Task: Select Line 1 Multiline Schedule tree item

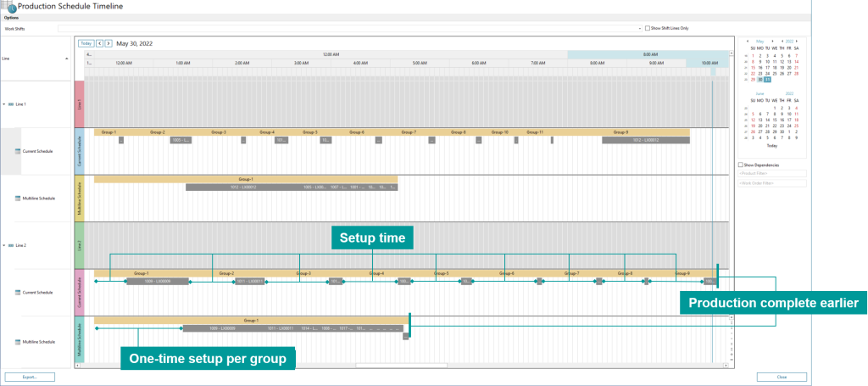Action: [39, 199]
